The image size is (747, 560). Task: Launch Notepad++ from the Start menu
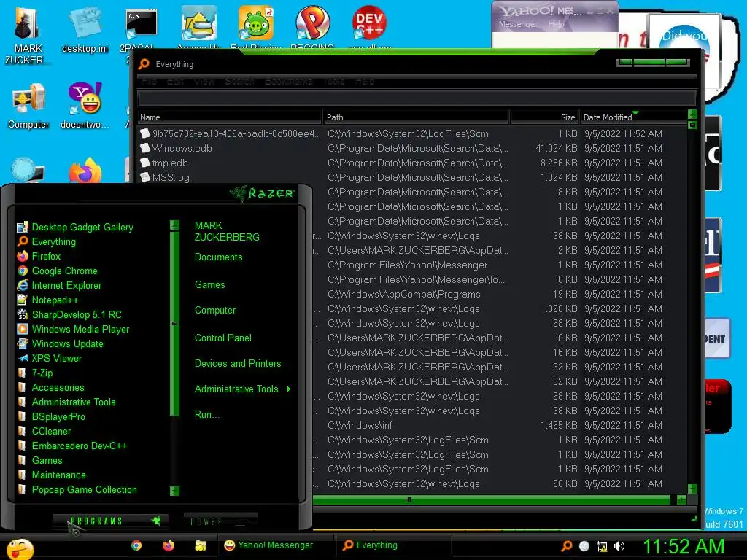coord(47,300)
